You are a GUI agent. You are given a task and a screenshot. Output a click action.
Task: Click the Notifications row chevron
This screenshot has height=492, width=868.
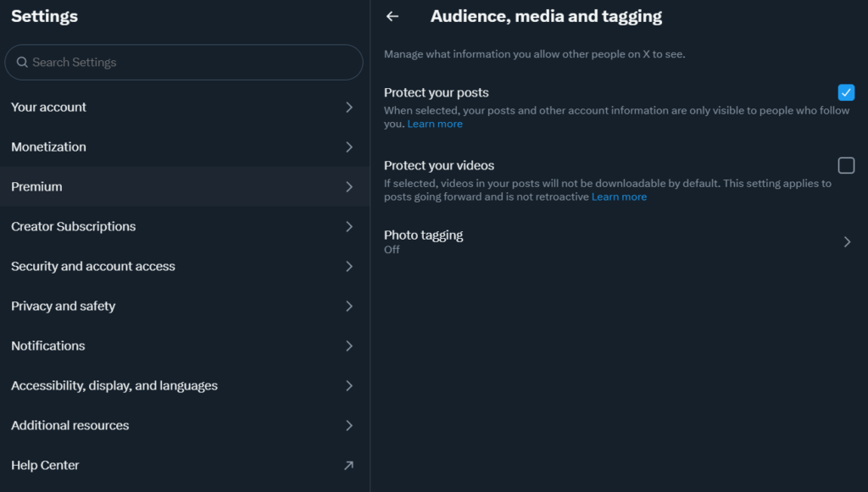pyautogui.click(x=349, y=346)
